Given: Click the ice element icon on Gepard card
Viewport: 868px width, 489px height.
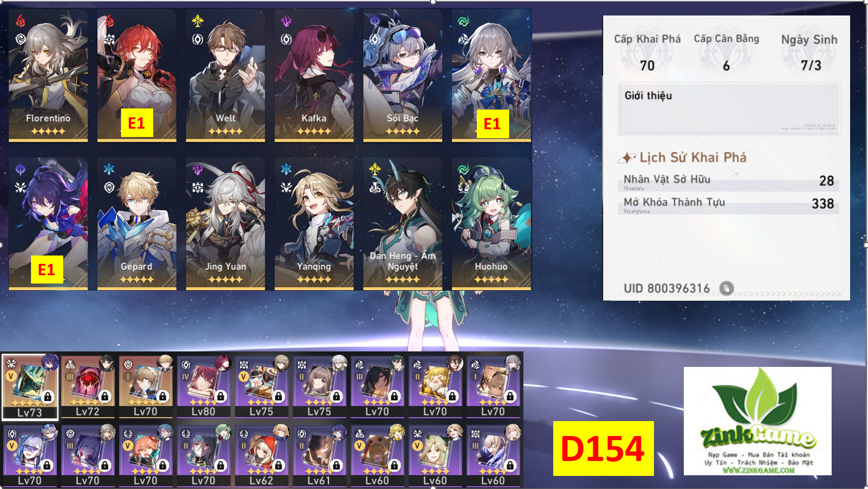Looking at the screenshot, I should click(x=108, y=170).
